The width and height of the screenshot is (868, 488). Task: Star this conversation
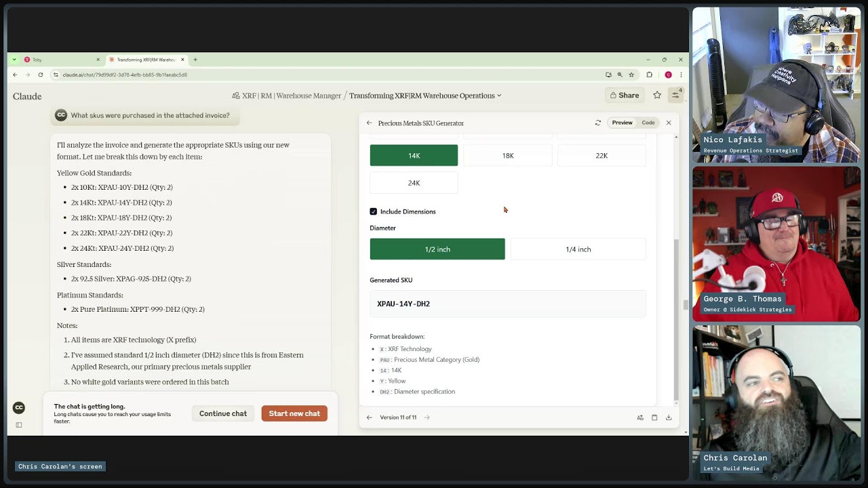coord(657,96)
